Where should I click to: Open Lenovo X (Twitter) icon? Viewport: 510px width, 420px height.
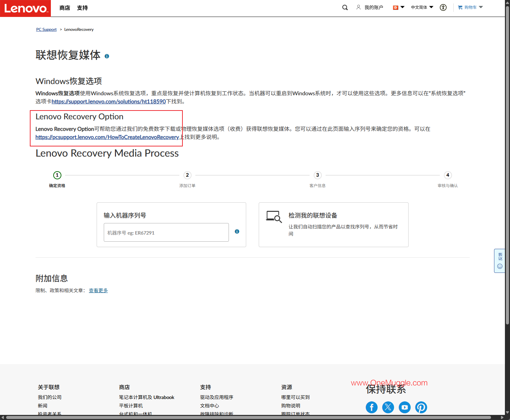click(x=388, y=407)
